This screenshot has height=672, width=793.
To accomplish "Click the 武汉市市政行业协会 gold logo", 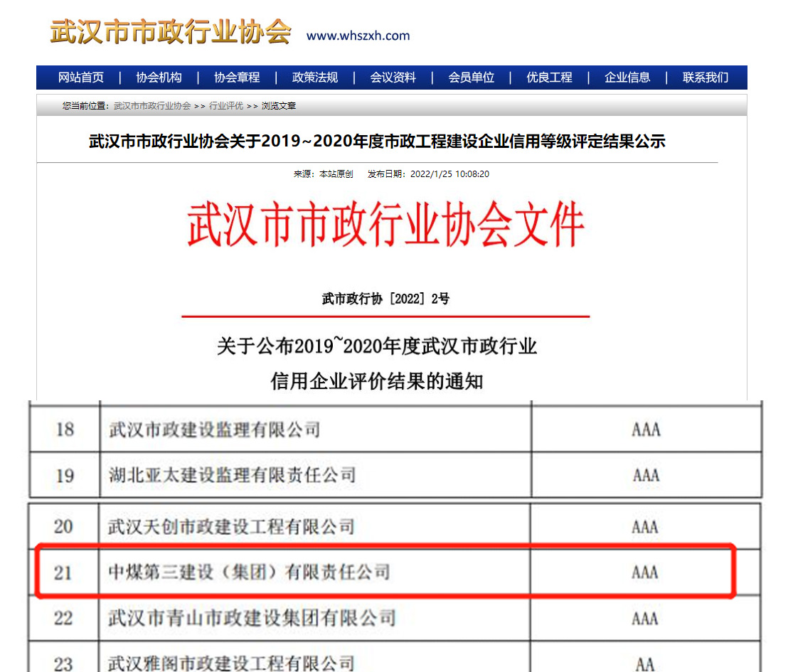I will [x=171, y=32].
